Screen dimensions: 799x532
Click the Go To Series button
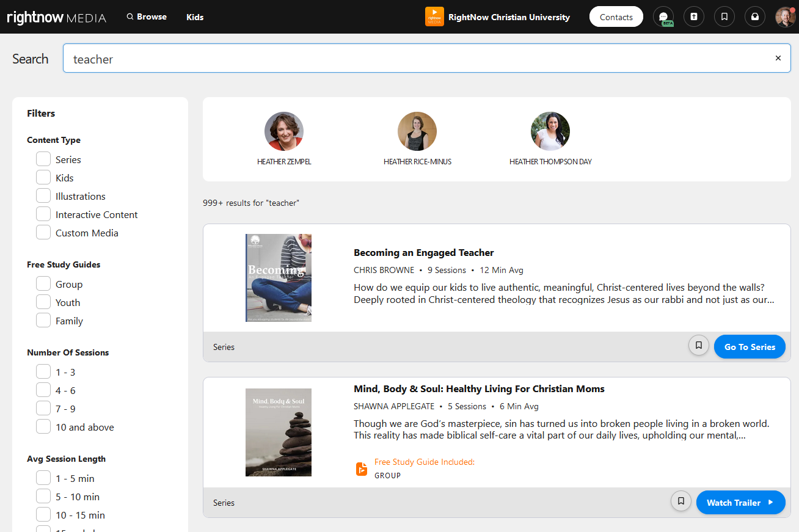click(x=750, y=347)
